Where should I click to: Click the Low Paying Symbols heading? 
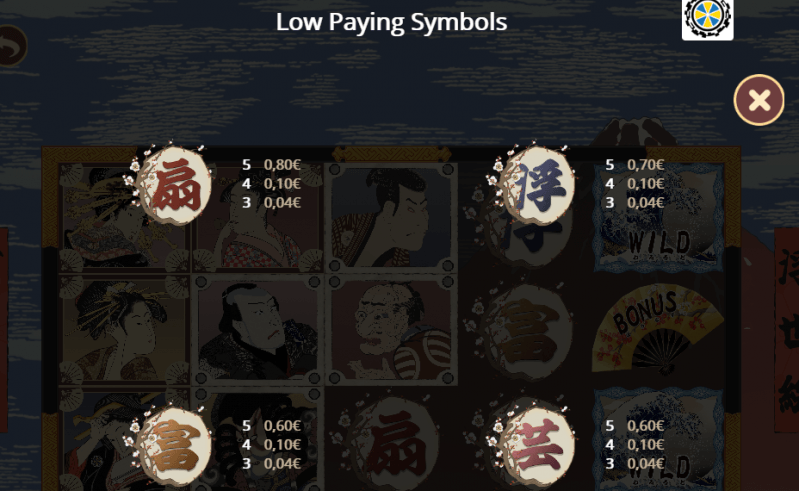[391, 22]
